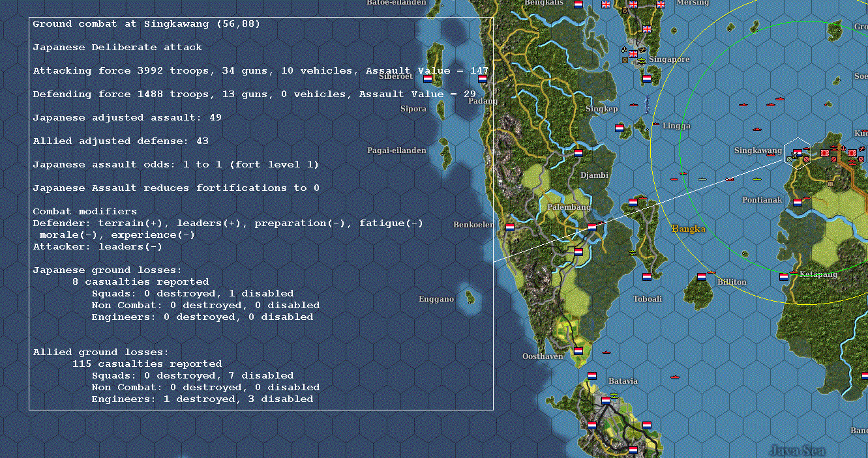Screen dimensions: 868x458
Task: Click the anchor port icon at Singapore
Action: coord(624,50)
